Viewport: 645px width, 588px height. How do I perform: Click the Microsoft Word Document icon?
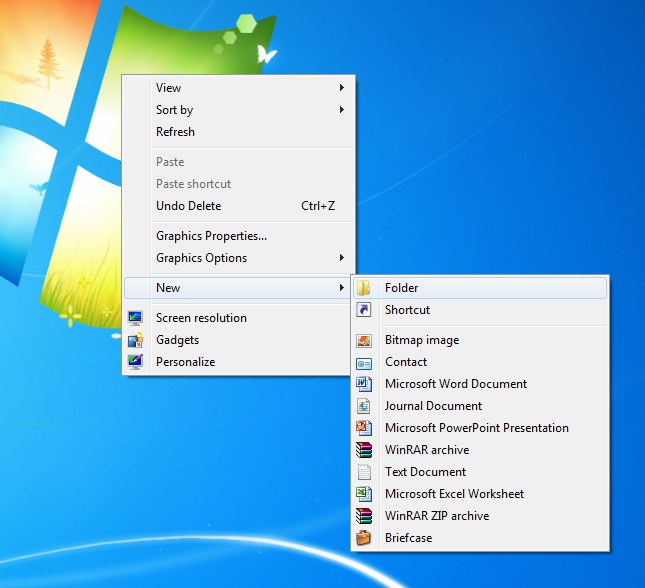click(x=364, y=384)
